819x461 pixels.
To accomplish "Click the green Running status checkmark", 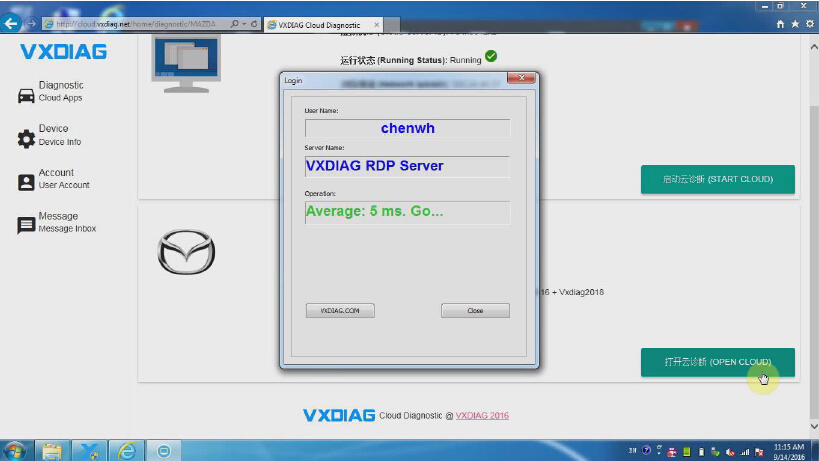I will [x=491, y=56].
